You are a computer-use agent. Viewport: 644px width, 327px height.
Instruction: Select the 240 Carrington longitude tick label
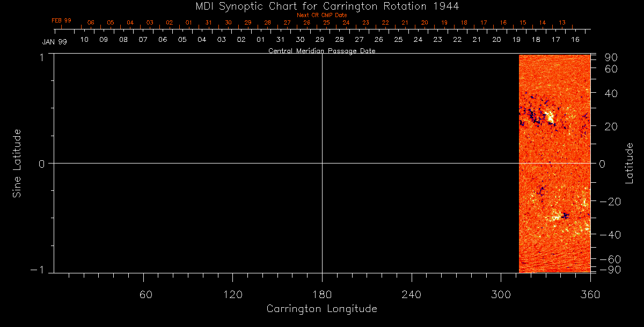[411, 294]
